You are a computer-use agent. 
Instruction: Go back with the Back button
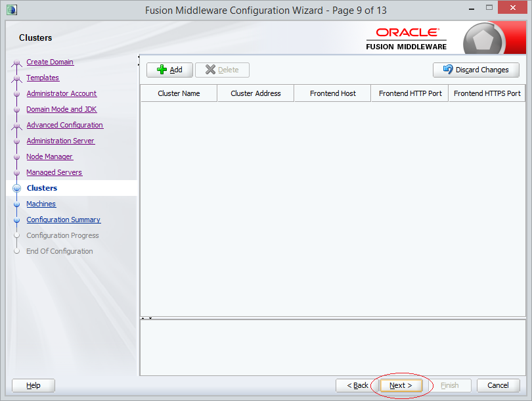coord(357,385)
